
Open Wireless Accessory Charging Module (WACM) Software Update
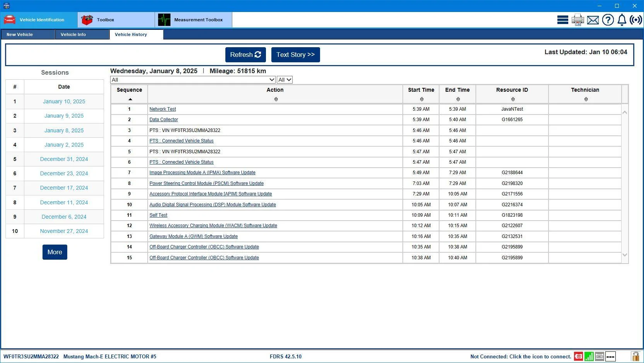click(x=213, y=226)
